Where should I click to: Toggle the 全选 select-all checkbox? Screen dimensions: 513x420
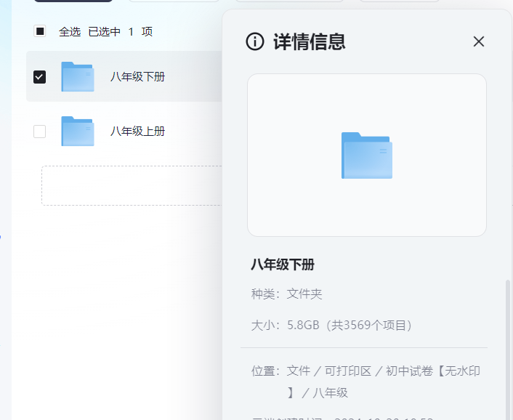pyautogui.click(x=40, y=31)
